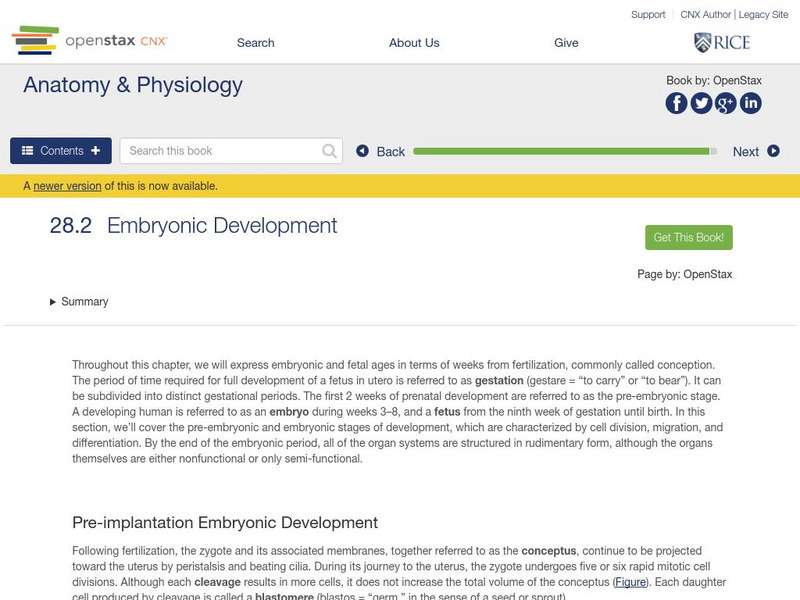Click the green progress bar

560,150
